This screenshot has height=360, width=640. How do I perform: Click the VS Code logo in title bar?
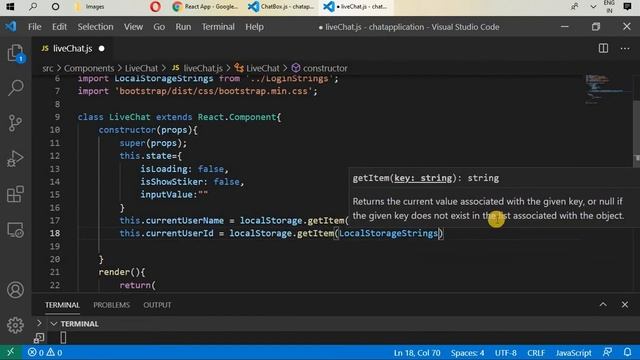coord(11,27)
